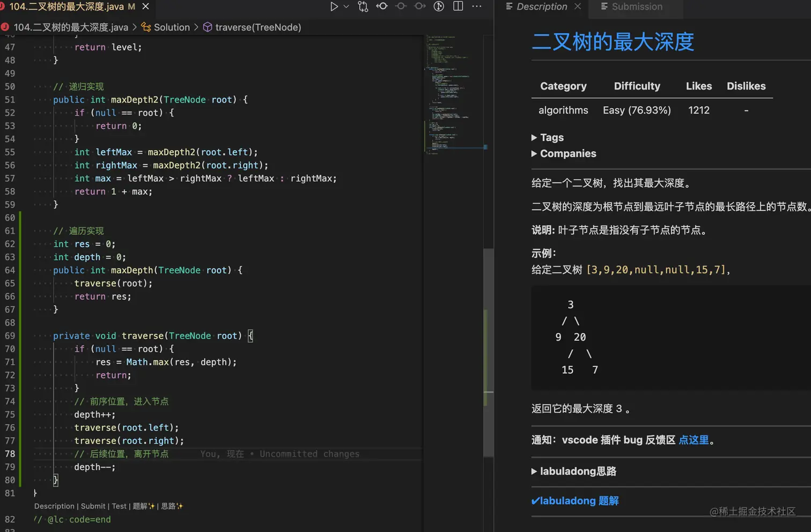
Task: Click the dimmed middle commit icon in toolbar
Action: 401,6
